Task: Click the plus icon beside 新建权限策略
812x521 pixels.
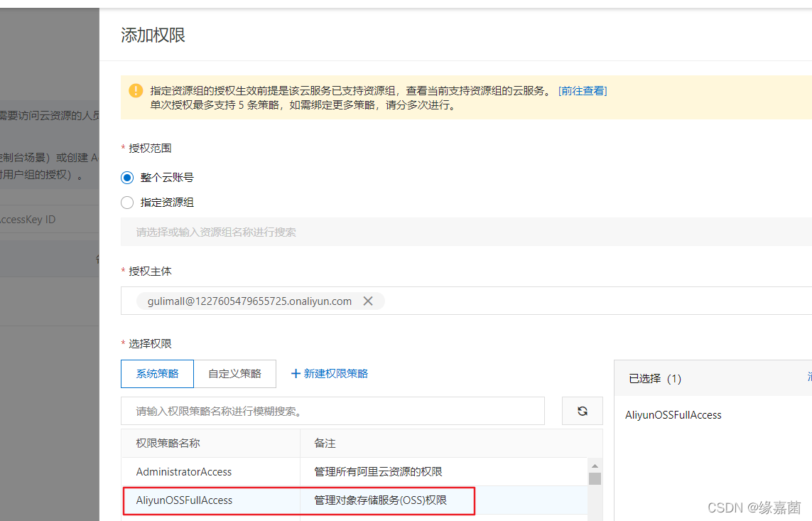Action: point(296,374)
